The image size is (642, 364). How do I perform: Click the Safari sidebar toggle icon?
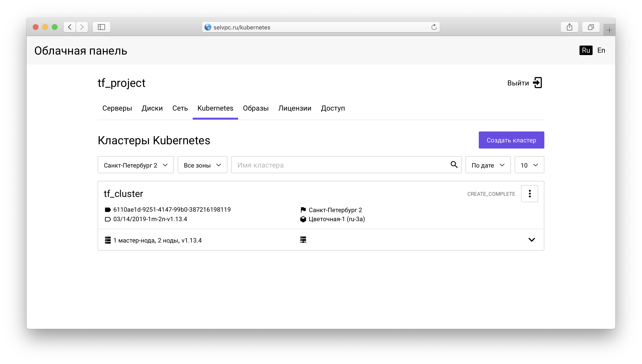coord(101,27)
